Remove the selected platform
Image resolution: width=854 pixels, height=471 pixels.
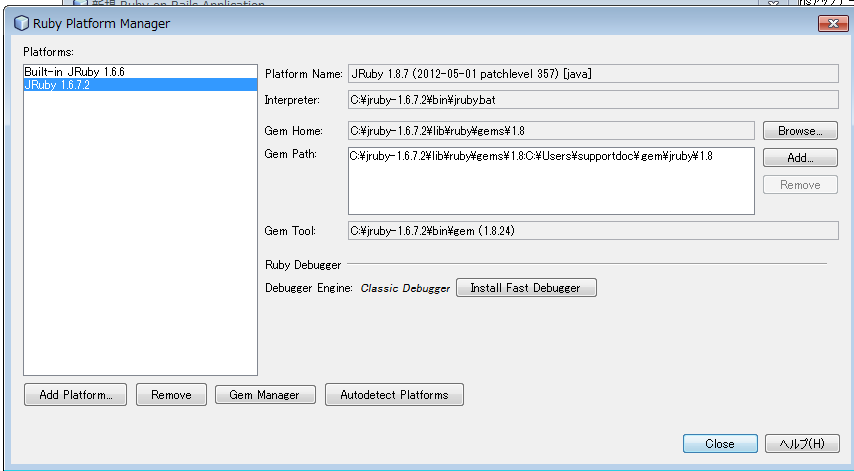pyautogui.click(x=171, y=395)
